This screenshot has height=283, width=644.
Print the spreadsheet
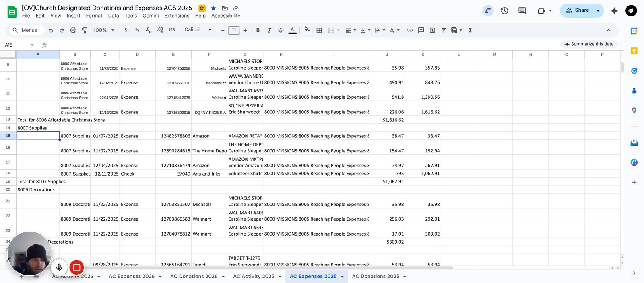click(73, 30)
